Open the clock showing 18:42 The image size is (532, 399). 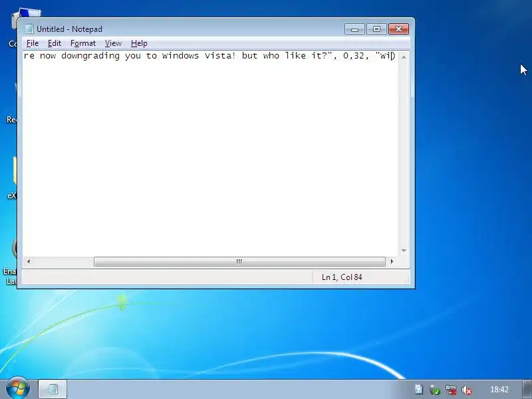point(499,390)
